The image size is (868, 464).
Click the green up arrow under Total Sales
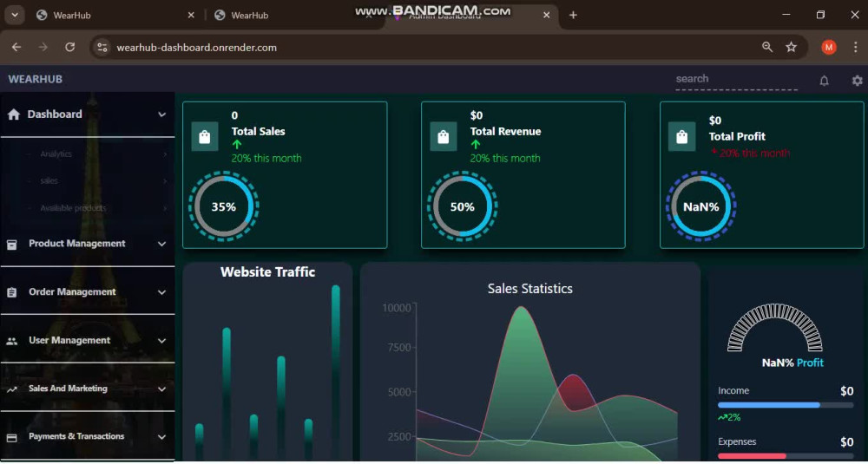[x=237, y=145]
